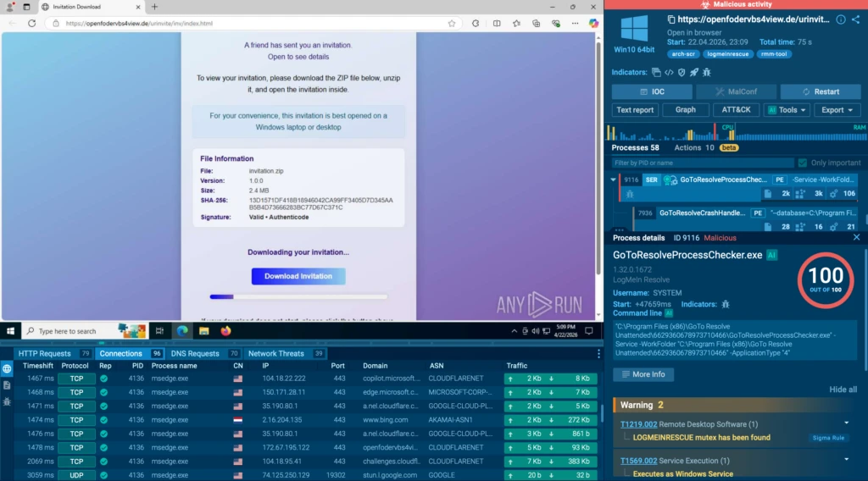
Task: Focus the Filter by PID or name field
Action: click(x=703, y=163)
